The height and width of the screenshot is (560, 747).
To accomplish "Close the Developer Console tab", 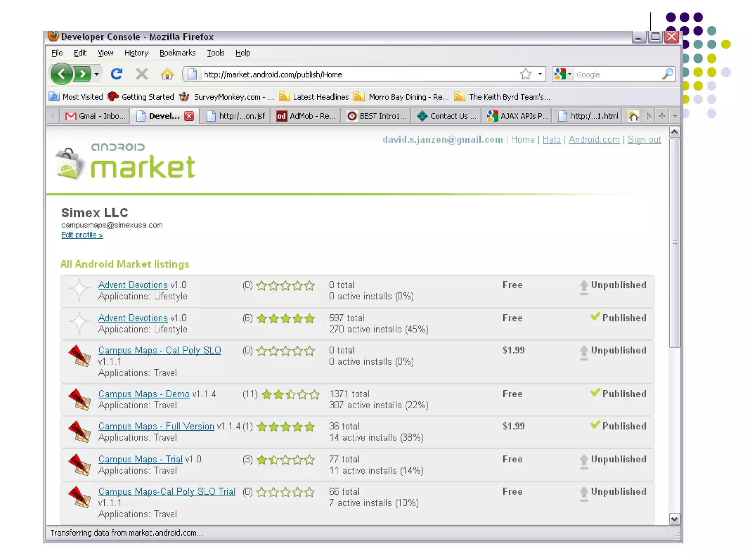I will click(189, 116).
